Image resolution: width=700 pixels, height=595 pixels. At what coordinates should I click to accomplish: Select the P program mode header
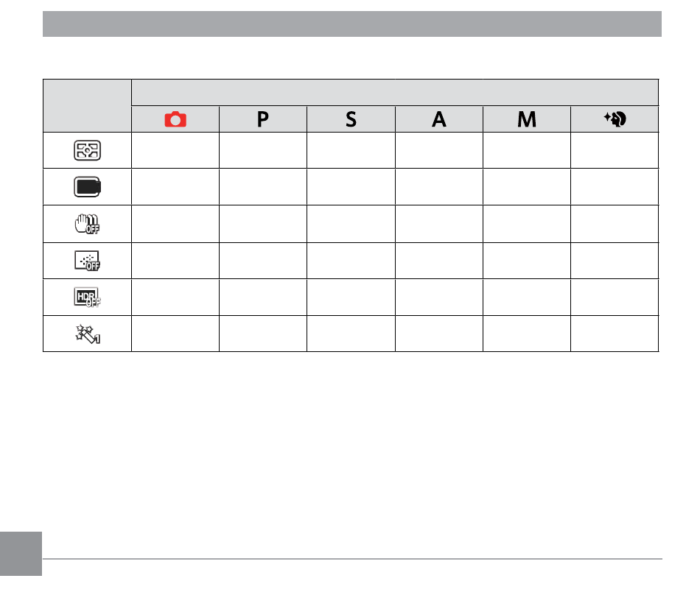point(263,119)
